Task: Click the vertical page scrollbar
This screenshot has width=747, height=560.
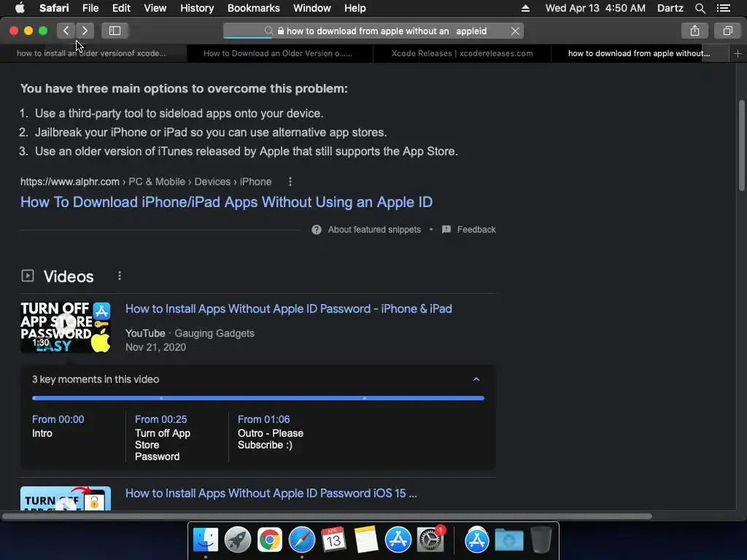Action: 741,146
